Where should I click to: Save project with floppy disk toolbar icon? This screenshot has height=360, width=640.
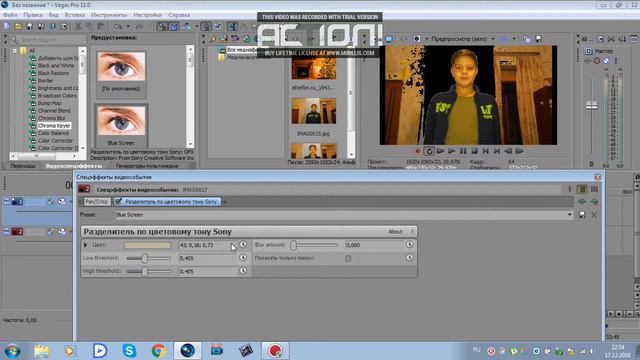[x=29, y=27]
